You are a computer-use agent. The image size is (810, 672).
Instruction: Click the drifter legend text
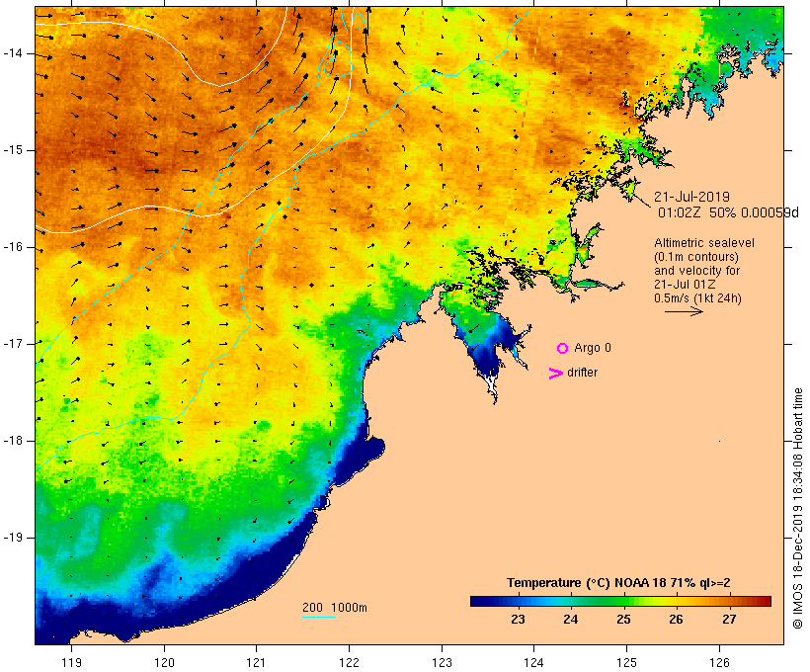[x=582, y=373]
